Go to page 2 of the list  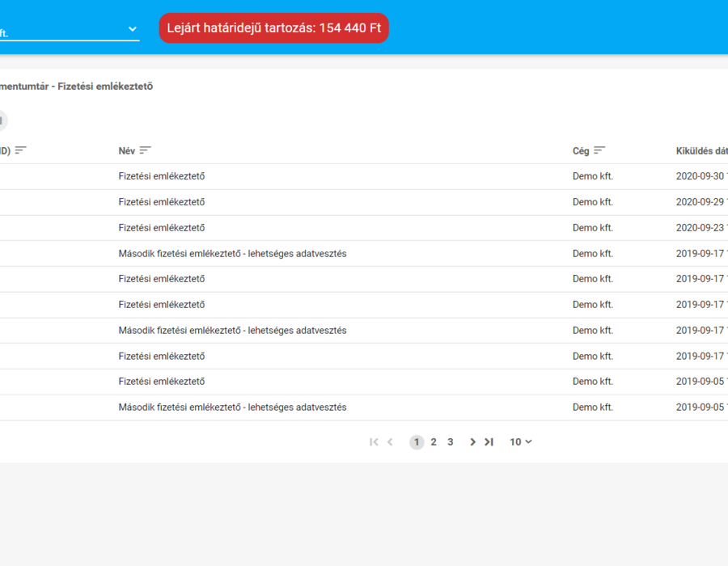[x=434, y=442]
